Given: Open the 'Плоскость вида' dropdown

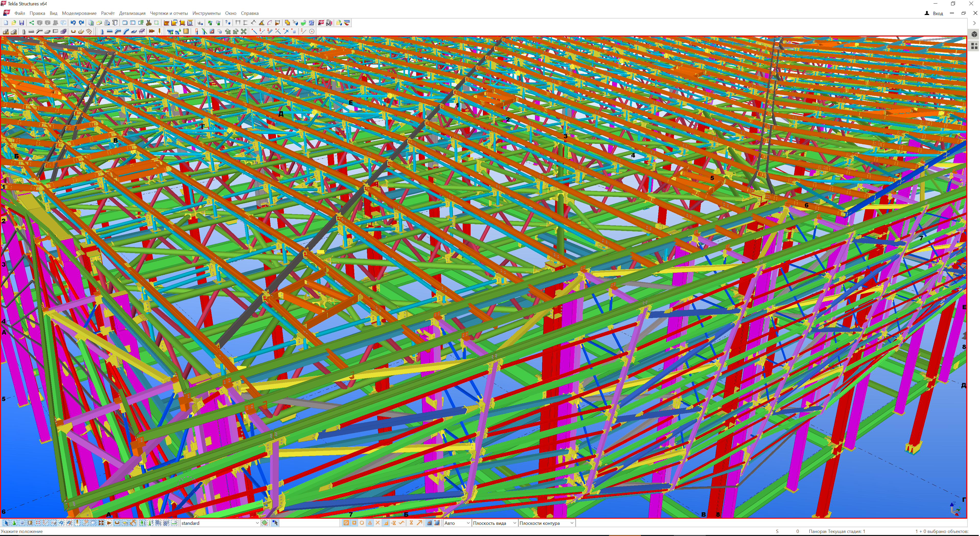Looking at the screenshot, I should tap(514, 523).
